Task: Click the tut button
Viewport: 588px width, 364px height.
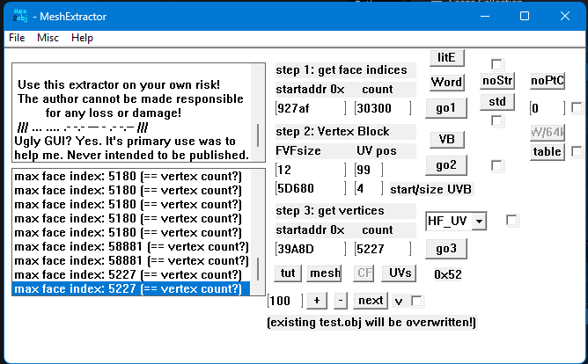Action: (288, 273)
